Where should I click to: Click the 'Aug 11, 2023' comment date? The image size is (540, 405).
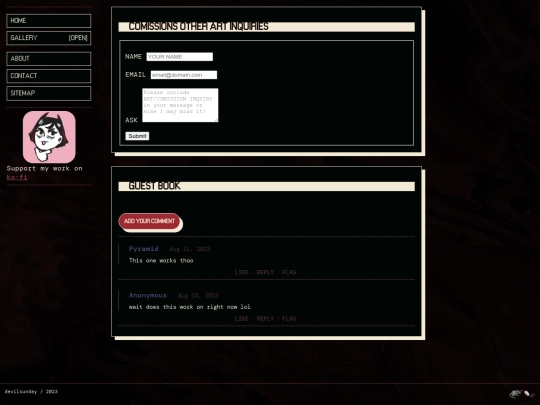189,249
